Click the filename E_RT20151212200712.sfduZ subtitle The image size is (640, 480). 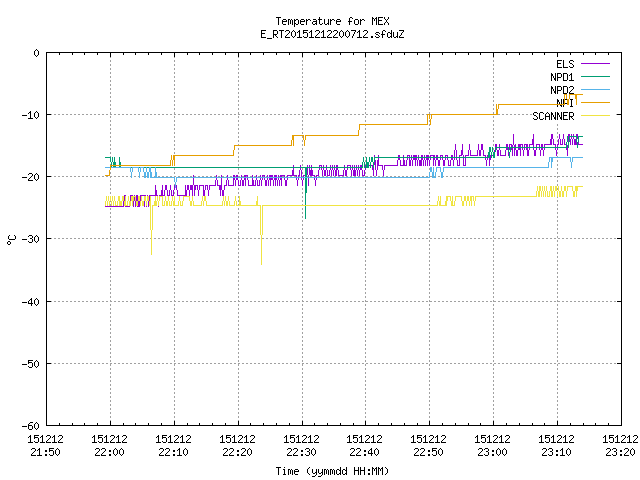tap(332, 34)
